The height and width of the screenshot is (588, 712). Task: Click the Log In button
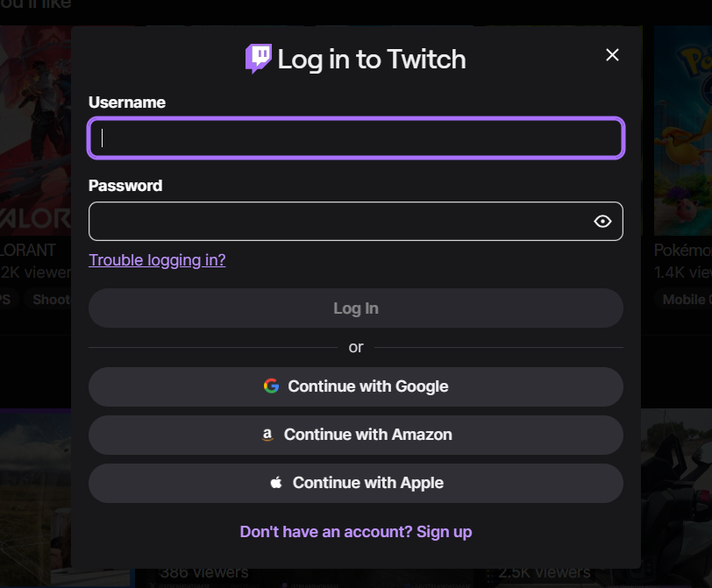(x=356, y=308)
